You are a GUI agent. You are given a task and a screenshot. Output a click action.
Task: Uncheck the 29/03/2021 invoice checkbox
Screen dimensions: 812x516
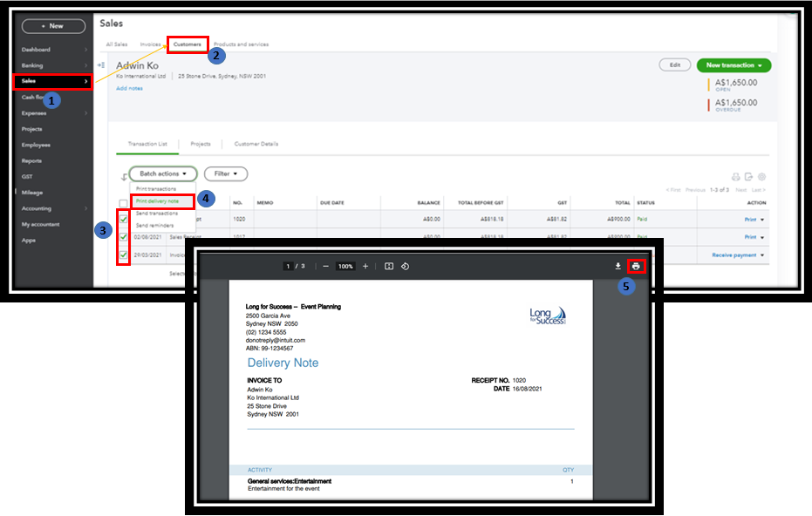click(x=124, y=255)
